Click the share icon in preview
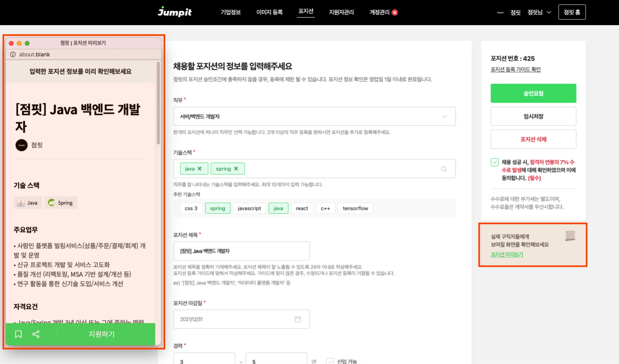 (36, 334)
